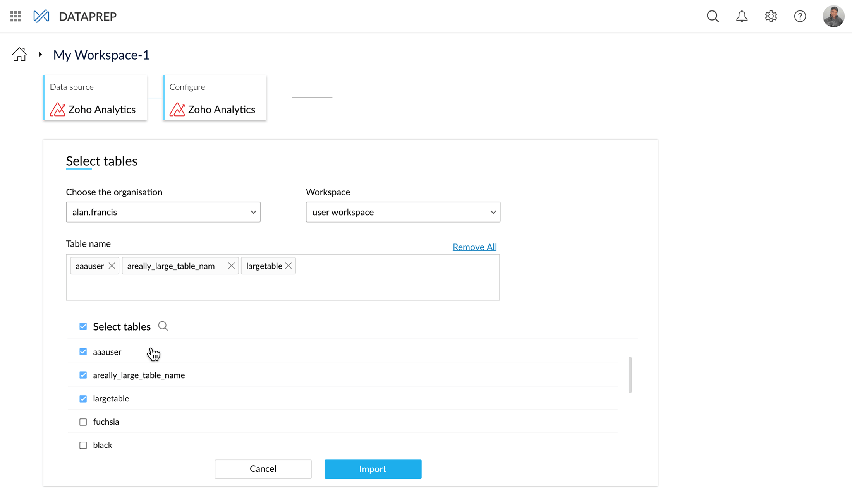
Task: Enable the black table checkbox
Action: point(83,445)
